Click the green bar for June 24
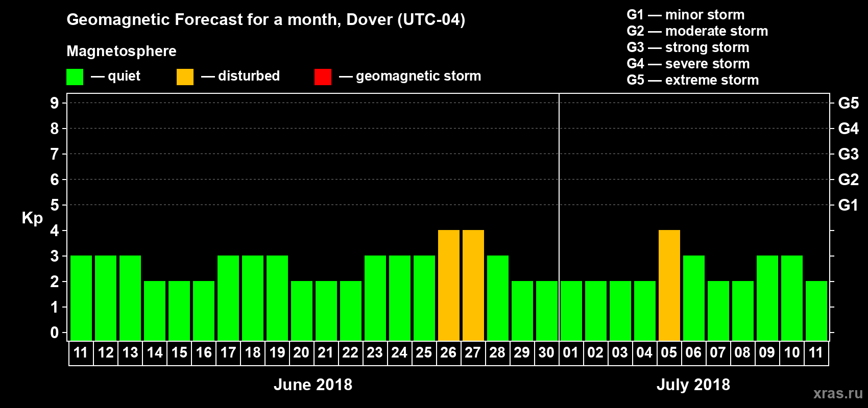The image size is (868, 408). pos(400,298)
